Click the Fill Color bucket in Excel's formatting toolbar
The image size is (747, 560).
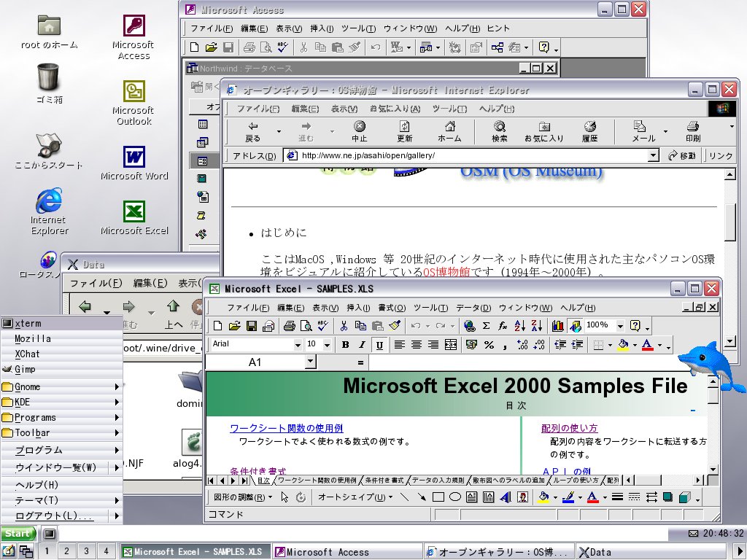(623, 345)
